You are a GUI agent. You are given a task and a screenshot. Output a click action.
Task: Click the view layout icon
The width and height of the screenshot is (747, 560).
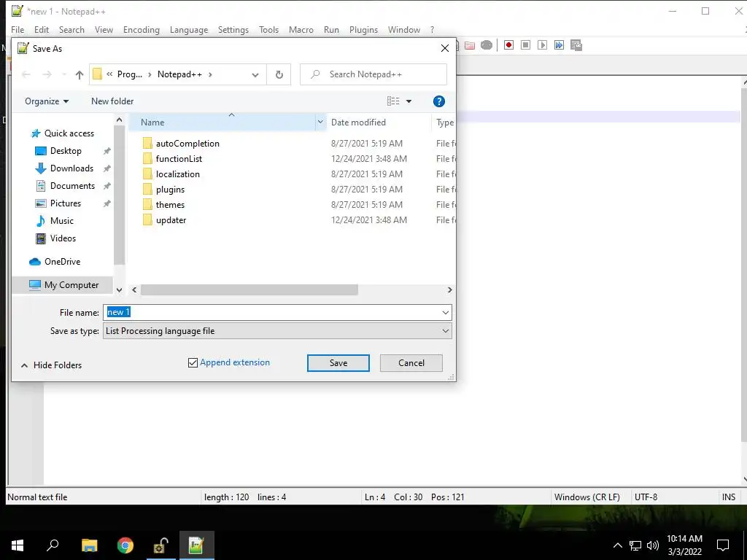click(393, 101)
